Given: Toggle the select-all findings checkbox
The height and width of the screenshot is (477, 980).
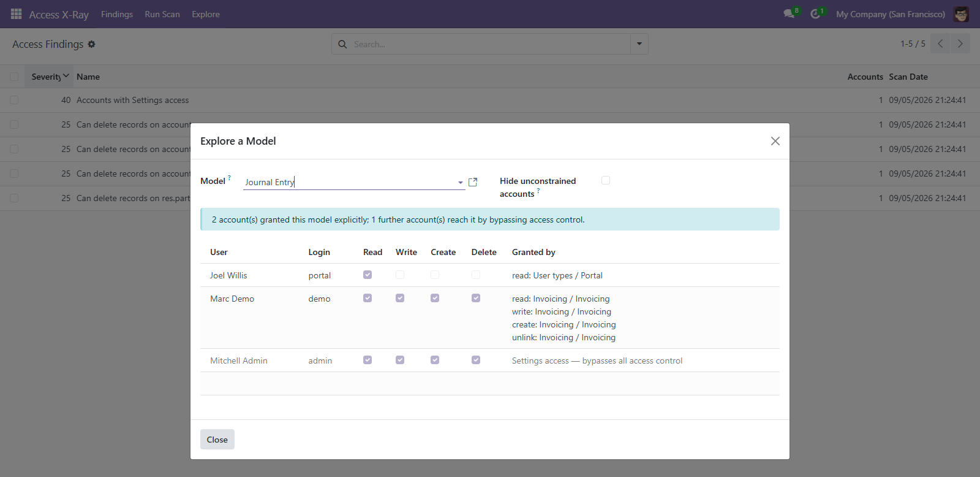Looking at the screenshot, I should pos(14,77).
